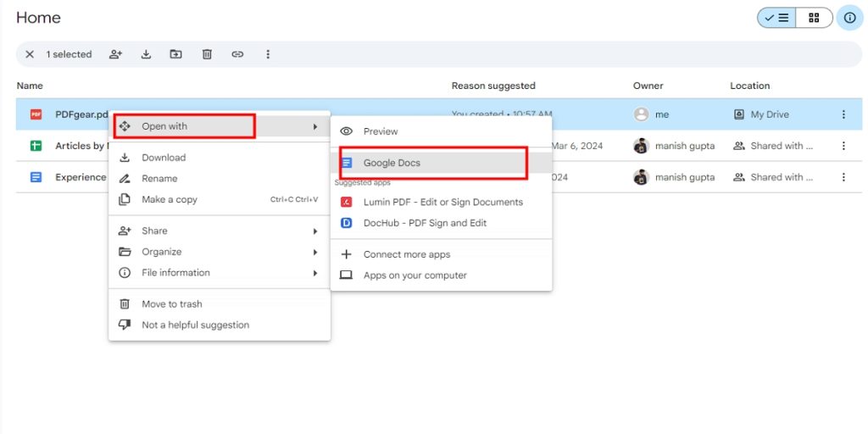Click the green Sheets icon for the Articles file

(36, 146)
